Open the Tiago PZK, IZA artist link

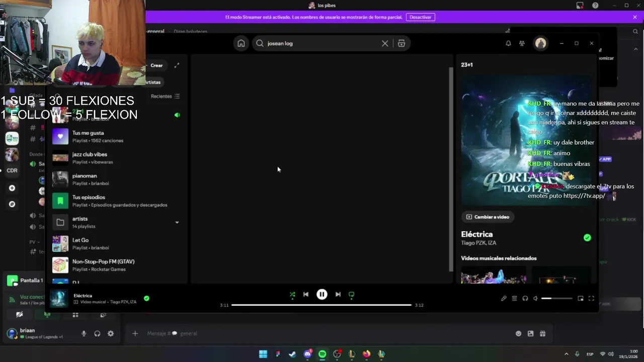478,243
